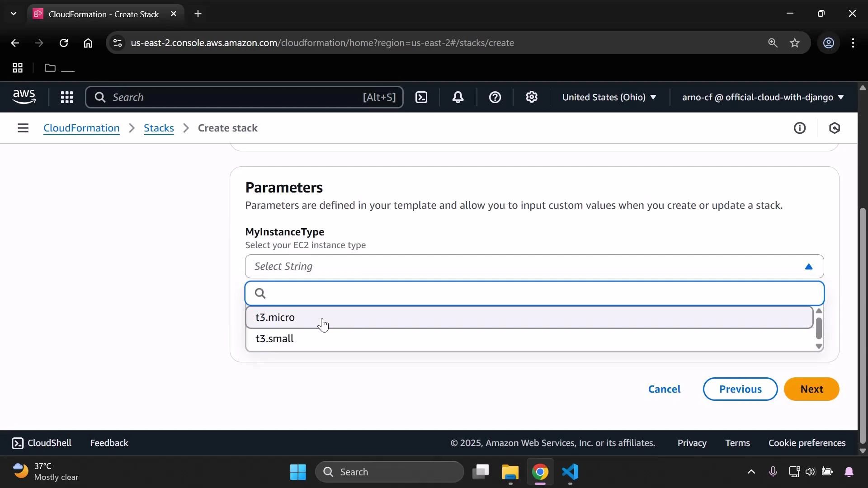Viewport: 868px width, 488px height.
Task: Open the notifications bell
Action: click(x=458, y=97)
